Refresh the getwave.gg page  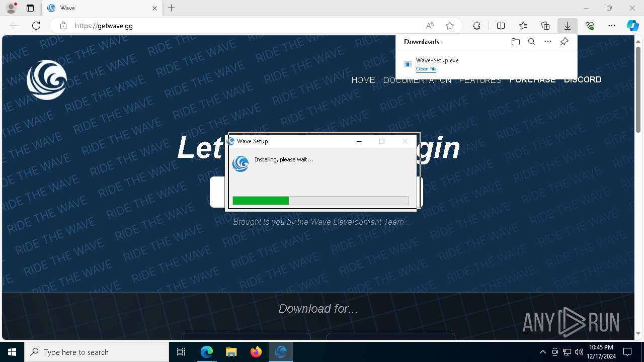pos(36,26)
